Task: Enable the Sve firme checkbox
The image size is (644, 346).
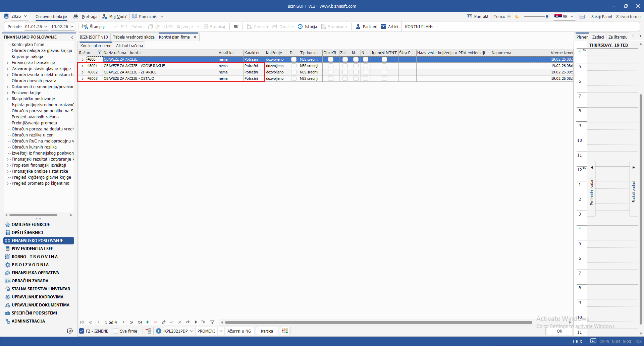Action: (116, 331)
